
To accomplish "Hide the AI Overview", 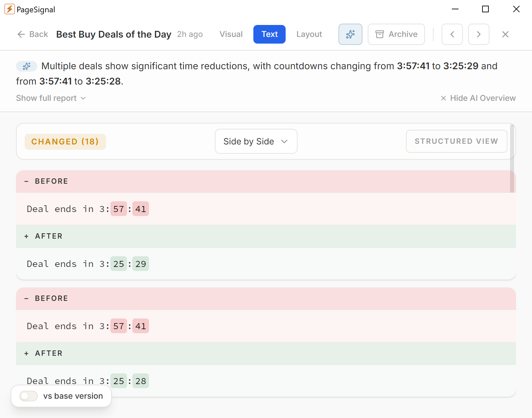I will coord(478,98).
